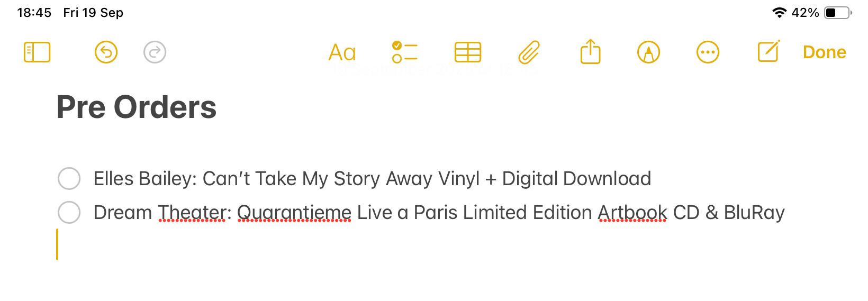
Task: Open the more options ellipsis menu
Action: point(708,52)
